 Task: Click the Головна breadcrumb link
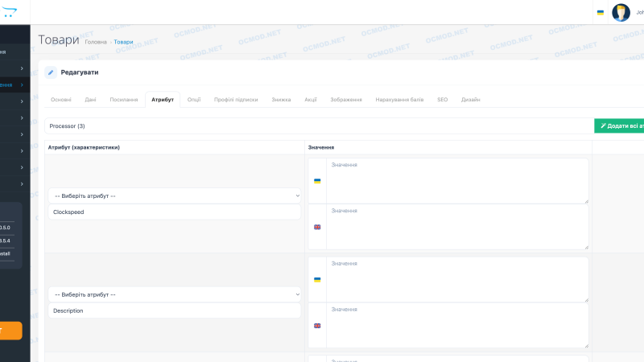96,42
